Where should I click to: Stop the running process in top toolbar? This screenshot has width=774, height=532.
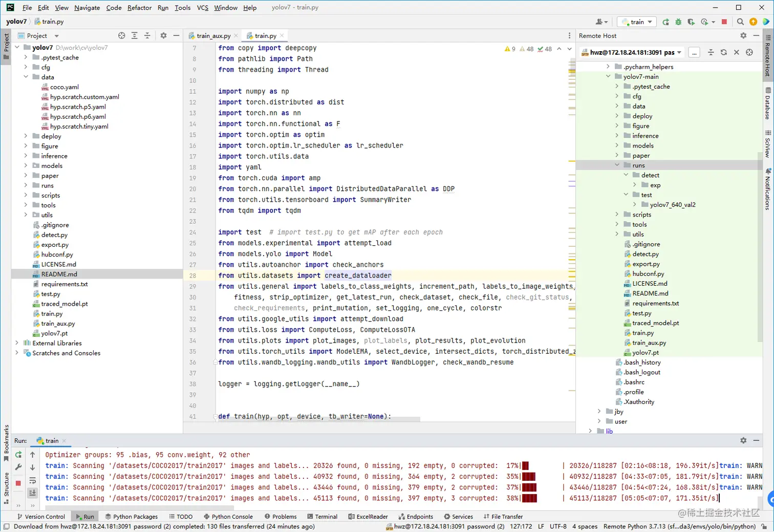pyautogui.click(x=724, y=22)
